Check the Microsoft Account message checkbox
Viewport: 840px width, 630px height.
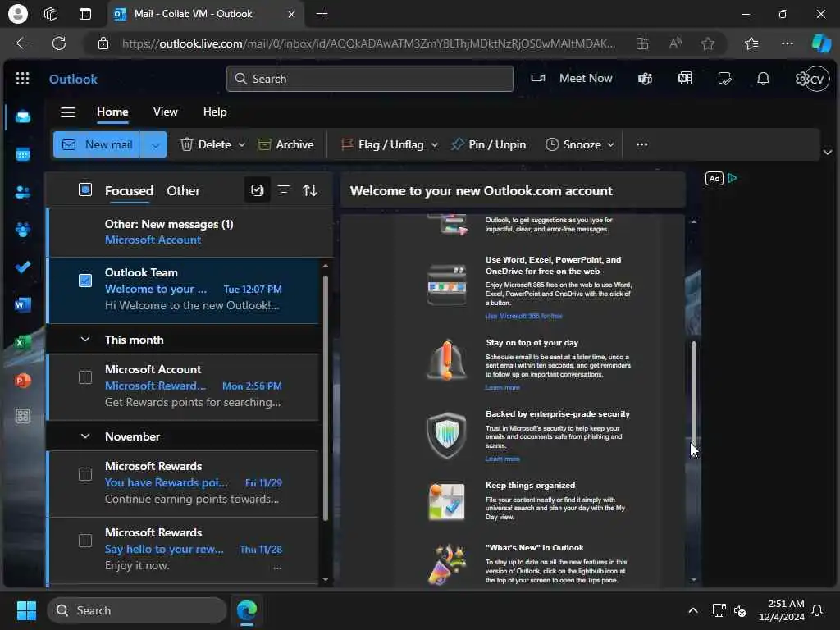click(85, 377)
